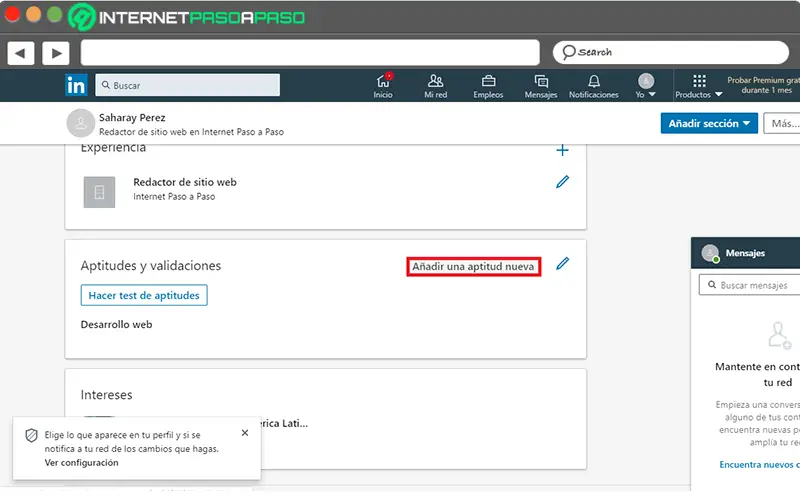Click the Mensajes panel header
Screen dimensions: 800x500
pyautogui.click(x=745, y=253)
